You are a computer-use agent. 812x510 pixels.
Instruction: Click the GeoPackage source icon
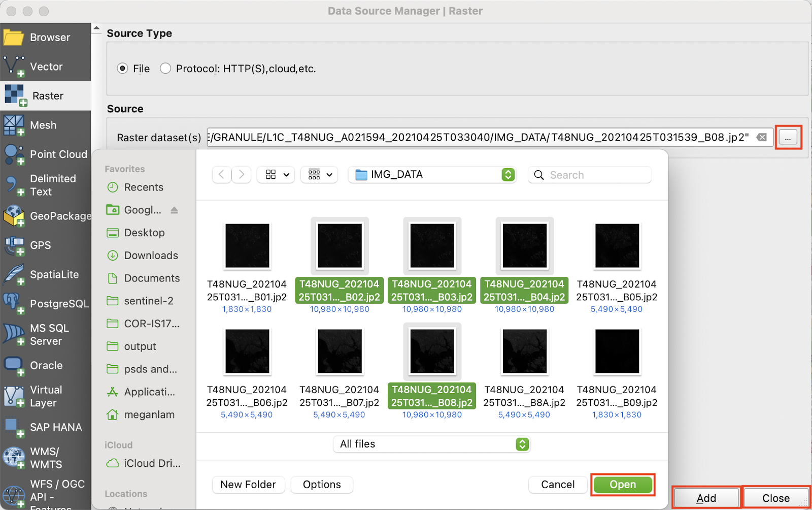click(x=14, y=216)
